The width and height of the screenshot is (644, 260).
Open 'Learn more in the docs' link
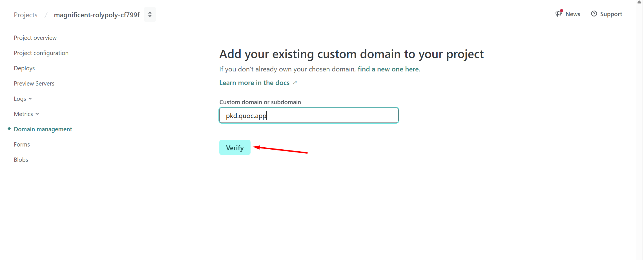click(x=254, y=83)
